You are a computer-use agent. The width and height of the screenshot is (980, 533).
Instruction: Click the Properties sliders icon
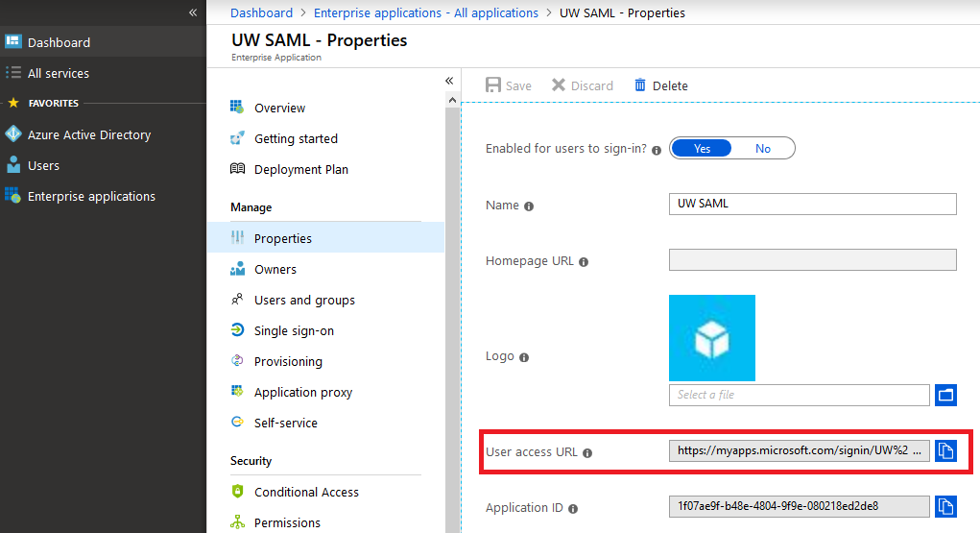237,237
